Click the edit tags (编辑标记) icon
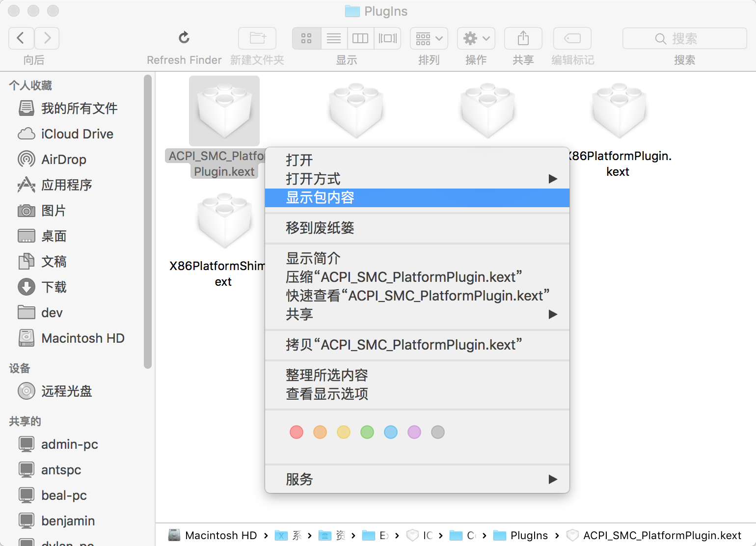This screenshot has height=546, width=756. (x=572, y=38)
